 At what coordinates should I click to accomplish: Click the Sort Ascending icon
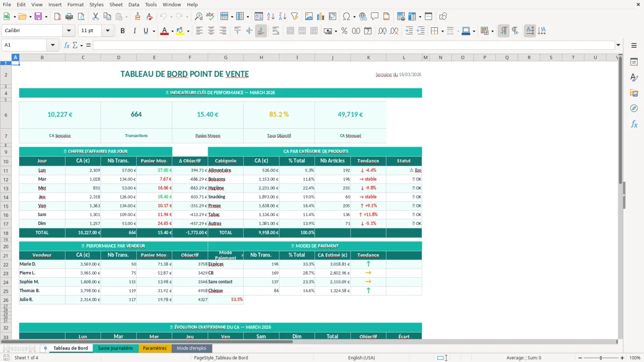271,17
